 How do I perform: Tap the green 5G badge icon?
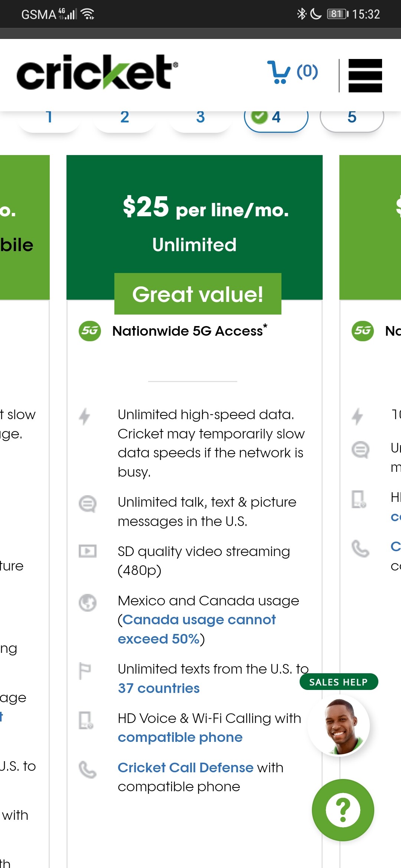(x=90, y=331)
